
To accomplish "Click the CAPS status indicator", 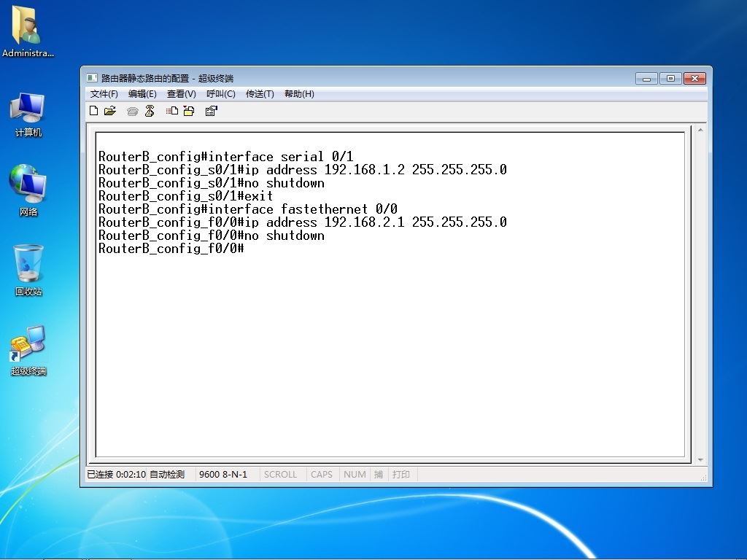I will (x=322, y=474).
